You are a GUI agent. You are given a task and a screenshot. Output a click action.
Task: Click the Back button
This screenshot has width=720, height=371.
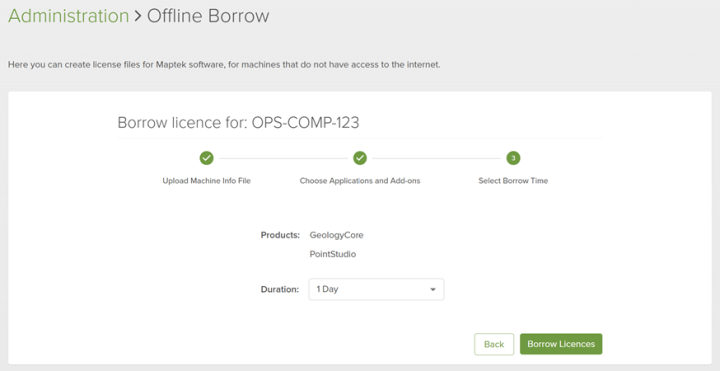pyautogui.click(x=494, y=344)
